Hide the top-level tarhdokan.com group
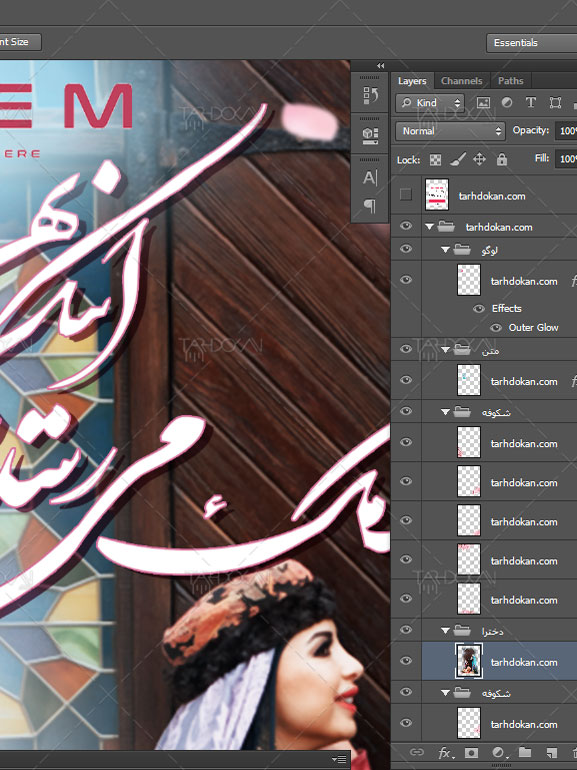The height and width of the screenshot is (770, 577). (x=406, y=225)
